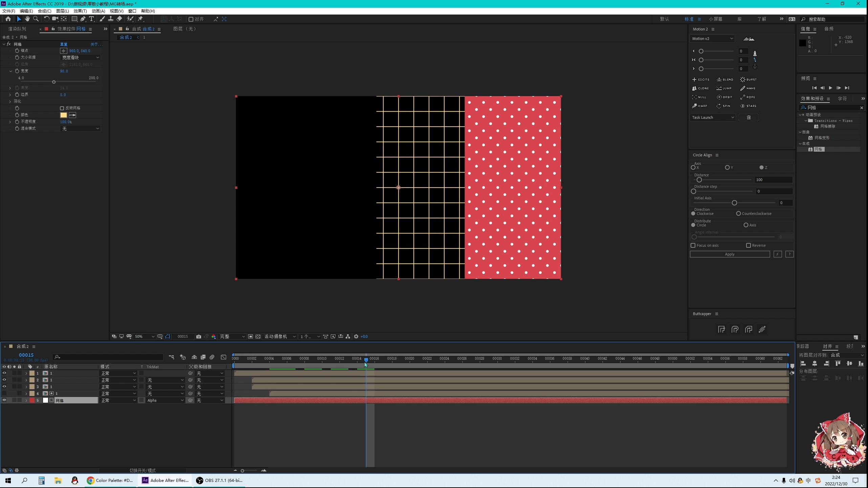The height and width of the screenshot is (488, 868).
Task: Select Counterclockwise direction radio
Action: point(738,214)
